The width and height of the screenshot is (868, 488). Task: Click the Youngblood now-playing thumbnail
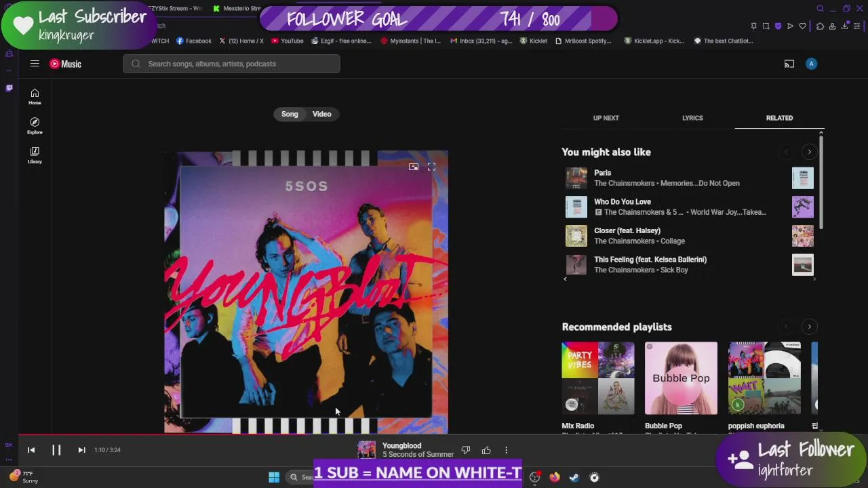click(x=367, y=450)
